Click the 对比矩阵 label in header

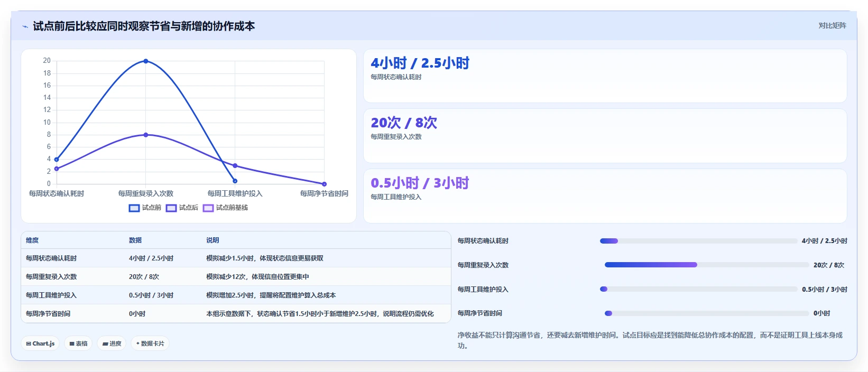(832, 25)
